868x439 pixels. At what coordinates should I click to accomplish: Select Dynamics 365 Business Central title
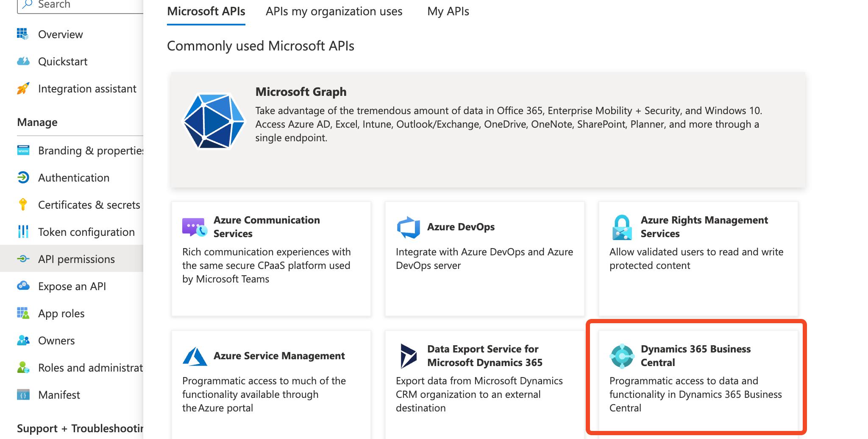696,356
